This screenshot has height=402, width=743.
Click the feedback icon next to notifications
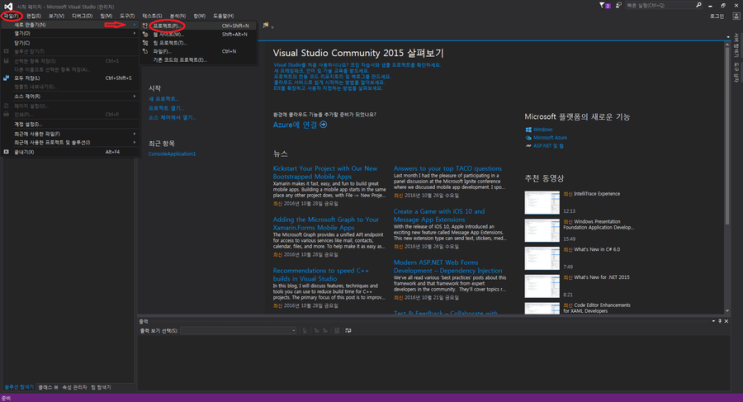point(618,5)
